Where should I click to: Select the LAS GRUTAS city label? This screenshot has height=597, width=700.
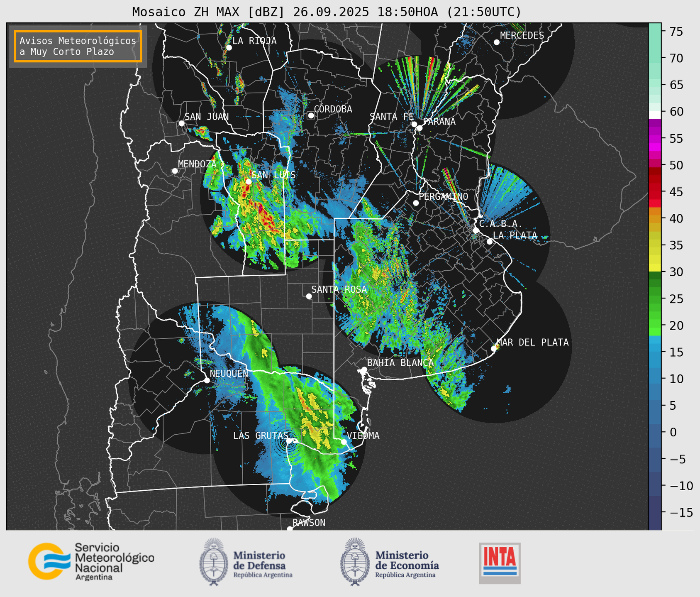(260, 436)
